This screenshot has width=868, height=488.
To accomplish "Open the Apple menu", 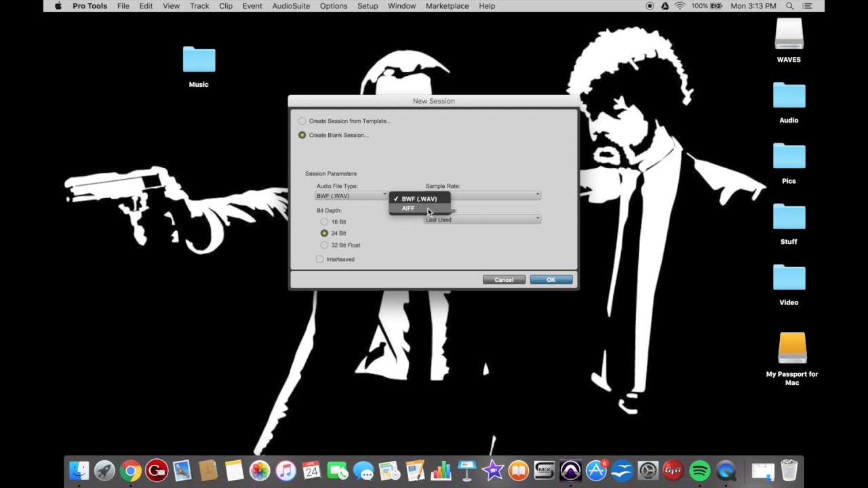I will point(58,6).
